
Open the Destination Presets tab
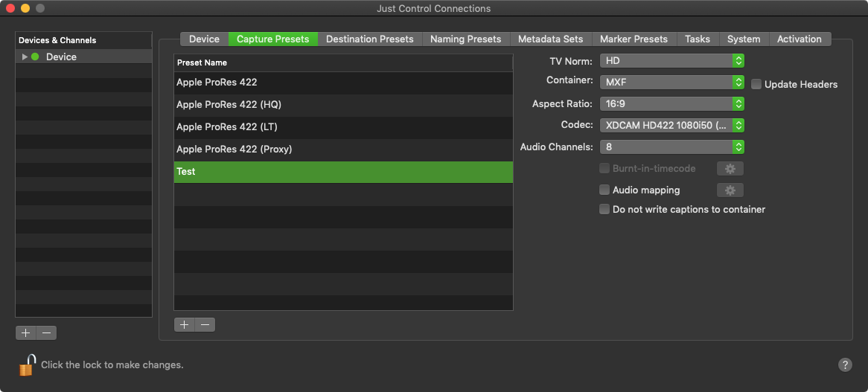click(370, 39)
